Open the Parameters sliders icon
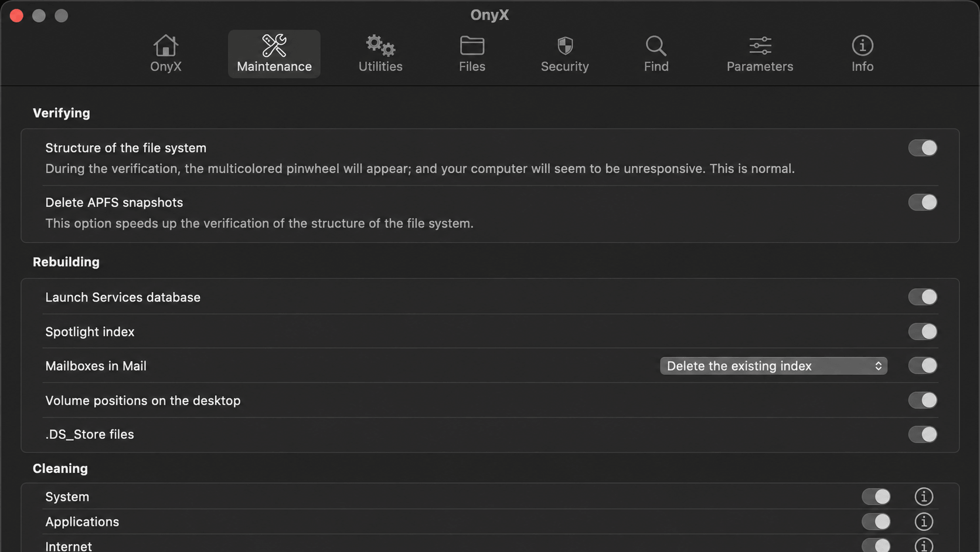Image resolution: width=980 pixels, height=552 pixels. 760,45
